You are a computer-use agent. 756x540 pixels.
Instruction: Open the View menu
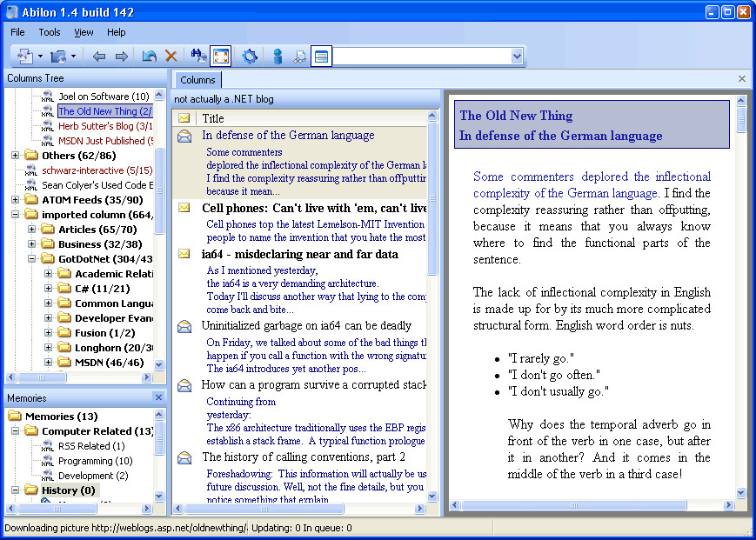click(x=84, y=32)
